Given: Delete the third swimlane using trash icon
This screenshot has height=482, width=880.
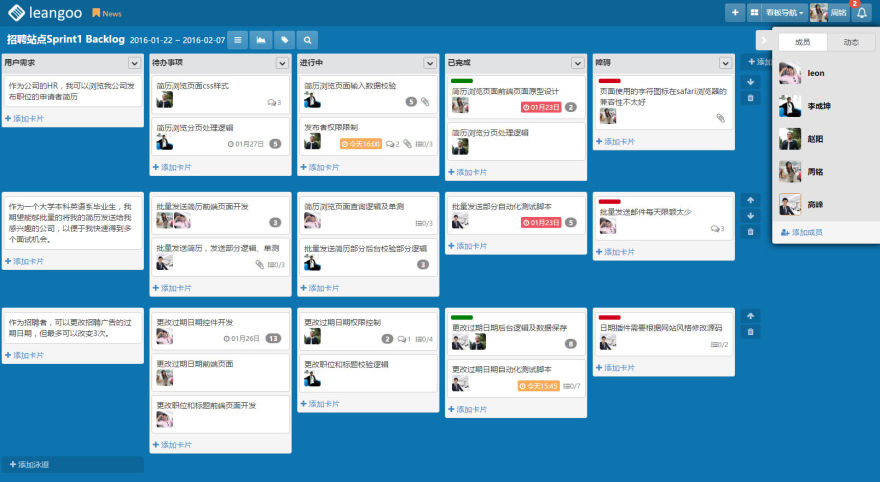Looking at the screenshot, I should (751, 332).
